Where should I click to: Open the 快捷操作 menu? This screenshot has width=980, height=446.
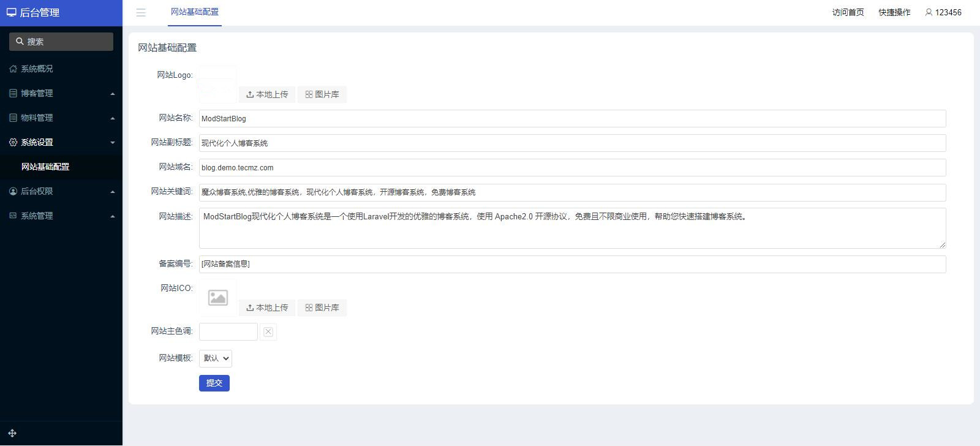click(x=895, y=12)
